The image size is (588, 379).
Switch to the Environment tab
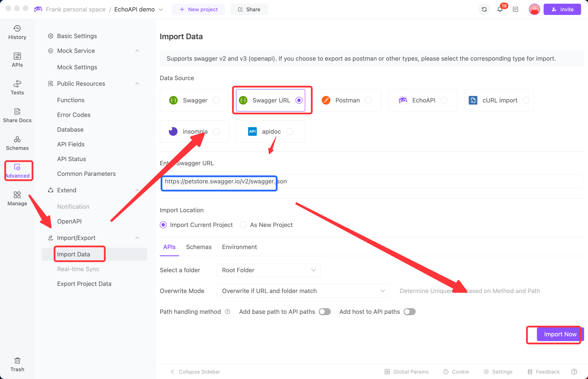[239, 247]
